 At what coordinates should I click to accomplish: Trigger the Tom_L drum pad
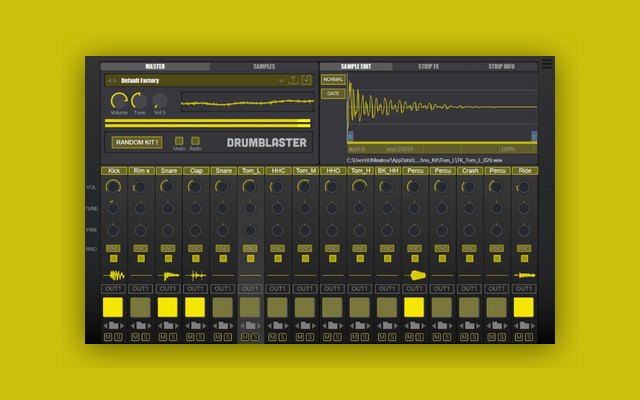[250, 307]
